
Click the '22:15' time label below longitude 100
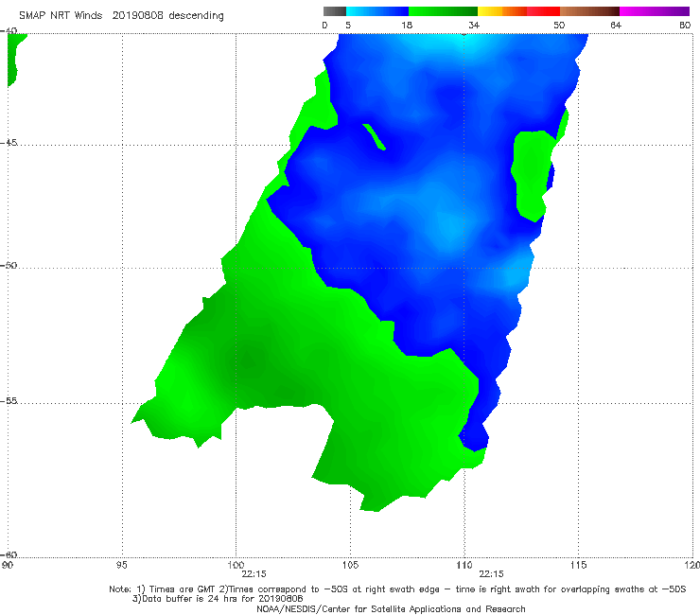coord(254,574)
